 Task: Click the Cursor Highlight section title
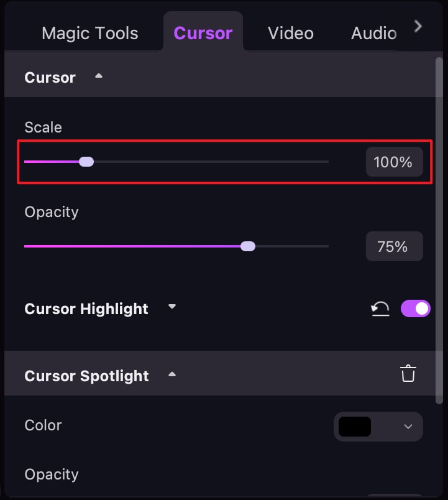coord(86,309)
